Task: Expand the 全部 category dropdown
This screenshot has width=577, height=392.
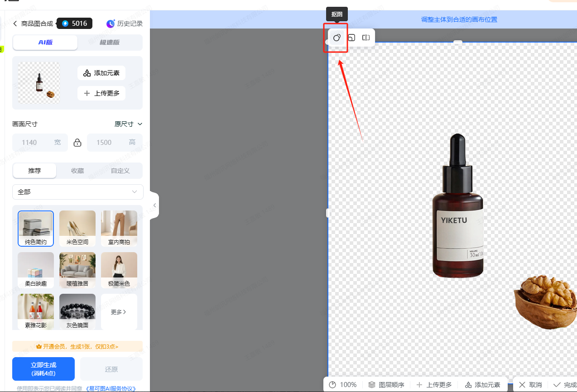Action: (x=77, y=192)
